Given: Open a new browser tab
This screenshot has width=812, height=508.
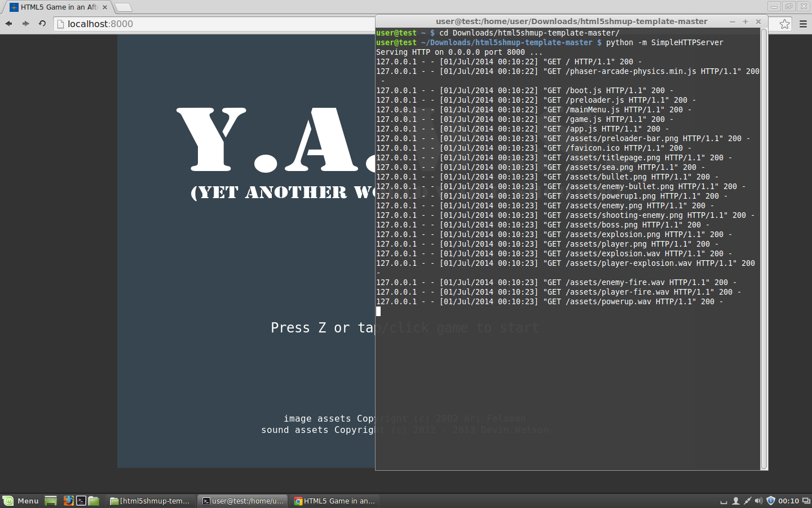Looking at the screenshot, I should click(x=123, y=7).
